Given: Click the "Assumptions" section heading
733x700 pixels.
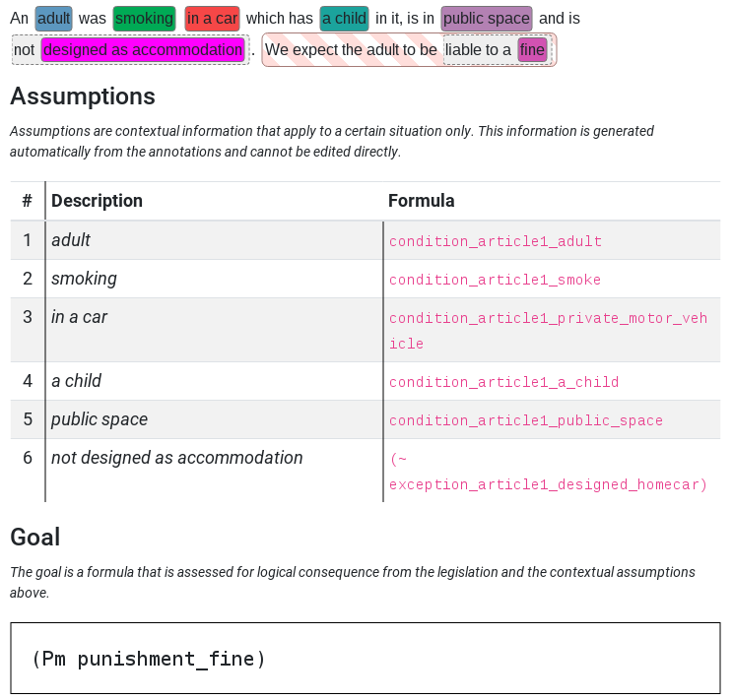Looking at the screenshot, I should 83,96.
